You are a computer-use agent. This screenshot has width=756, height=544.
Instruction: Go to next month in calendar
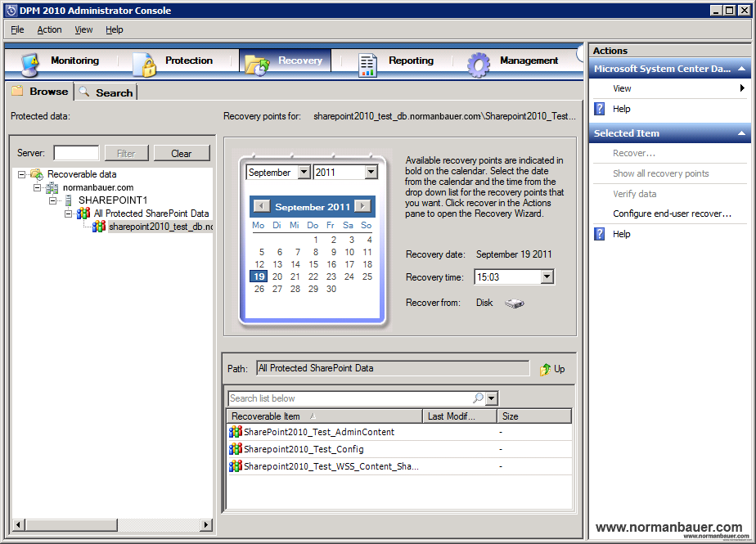362,206
